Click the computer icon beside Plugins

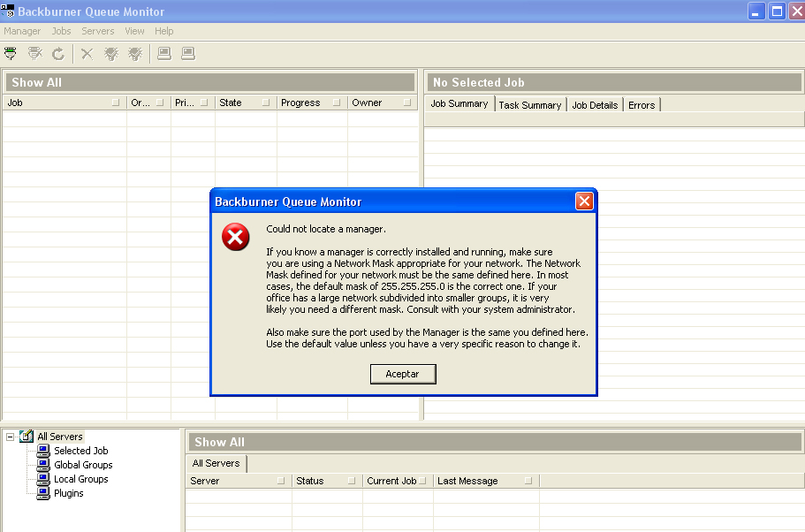tap(43, 493)
